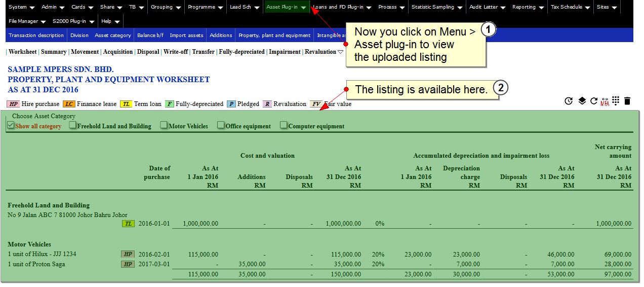Click the trash bin delete icon
Screen dimensions: 644x287
click(x=627, y=101)
